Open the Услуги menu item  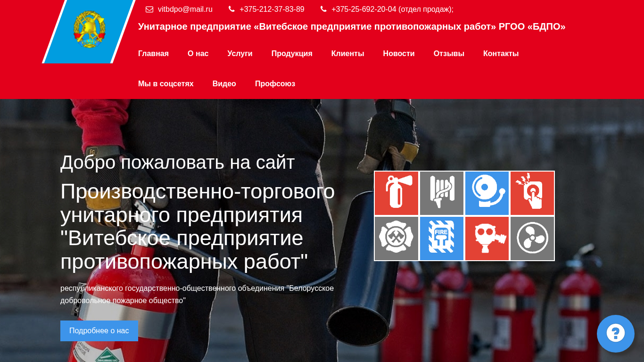[x=240, y=54]
